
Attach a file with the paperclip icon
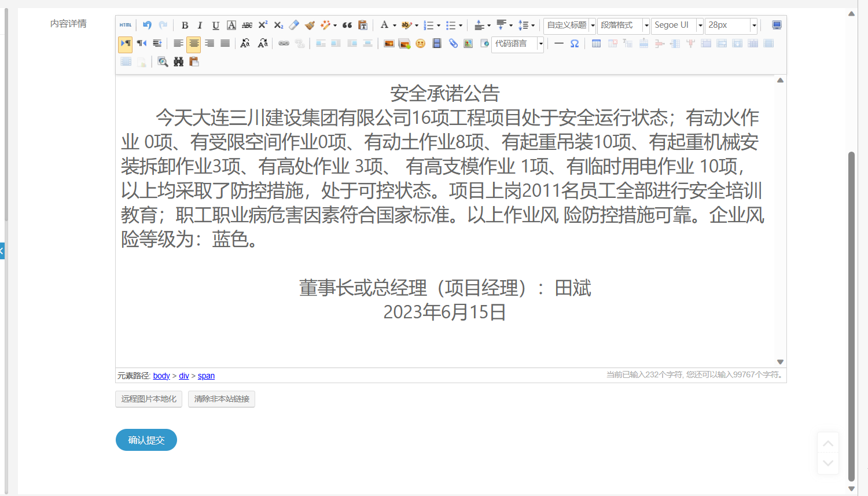click(x=453, y=43)
